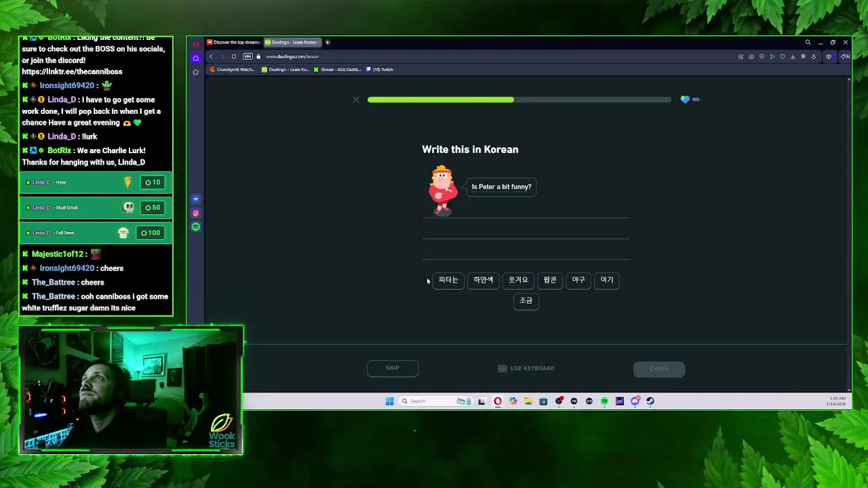868x488 pixels.
Task: Click the "Is Peter a bit funny?" speech bubble
Action: (502, 186)
